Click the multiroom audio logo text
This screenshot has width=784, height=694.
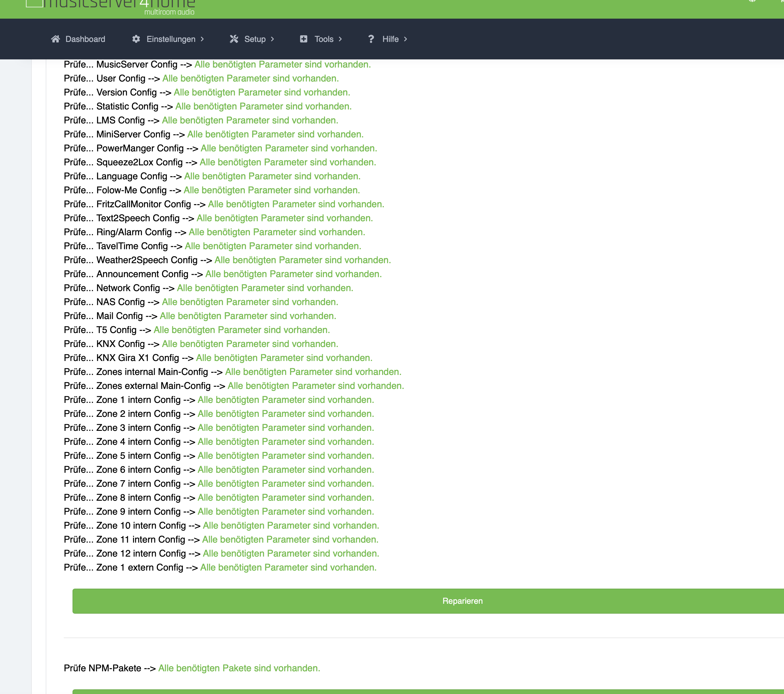pyautogui.click(x=169, y=12)
